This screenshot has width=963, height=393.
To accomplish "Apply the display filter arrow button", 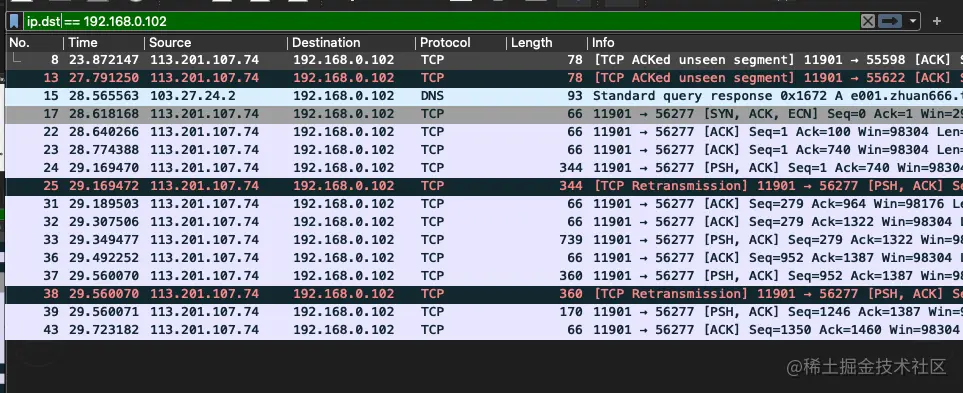I will [889, 21].
